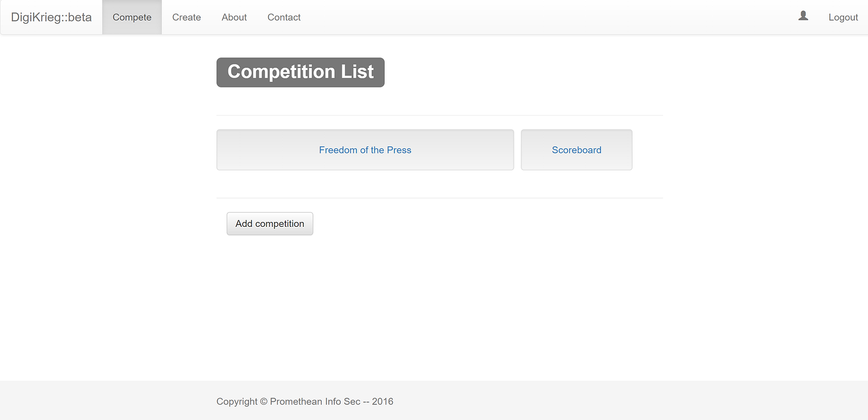
Task: Click the Promethean Info Sec footer text
Action: tap(315, 402)
